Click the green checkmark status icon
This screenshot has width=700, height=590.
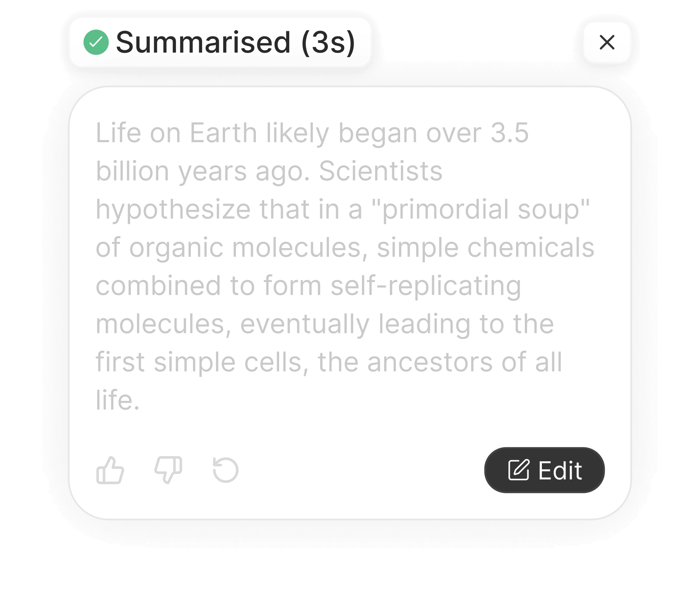coord(96,43)
